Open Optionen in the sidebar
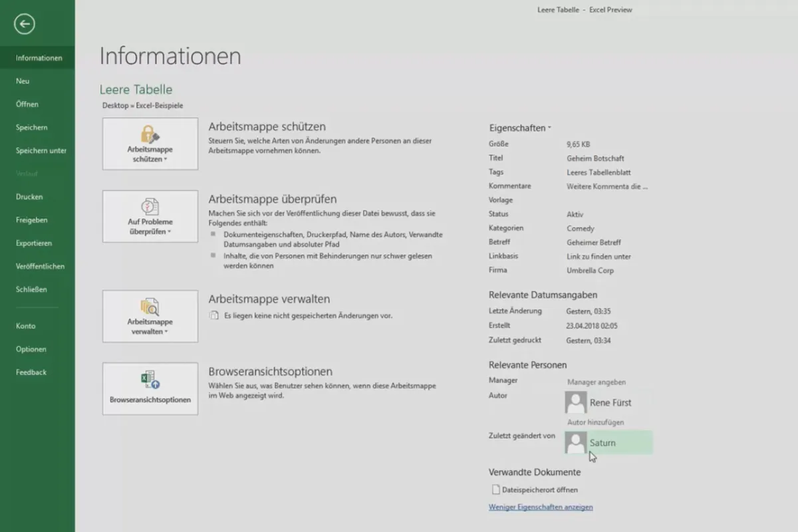 (x=37, y=349)
